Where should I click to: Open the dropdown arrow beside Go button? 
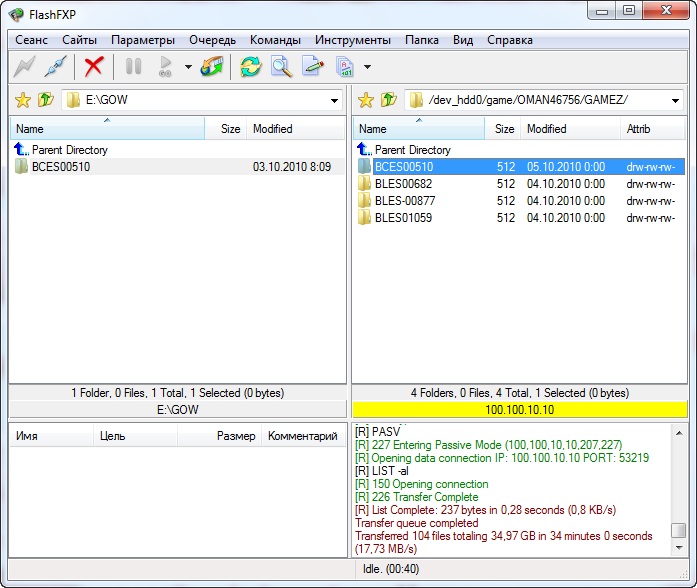point(188,68)
